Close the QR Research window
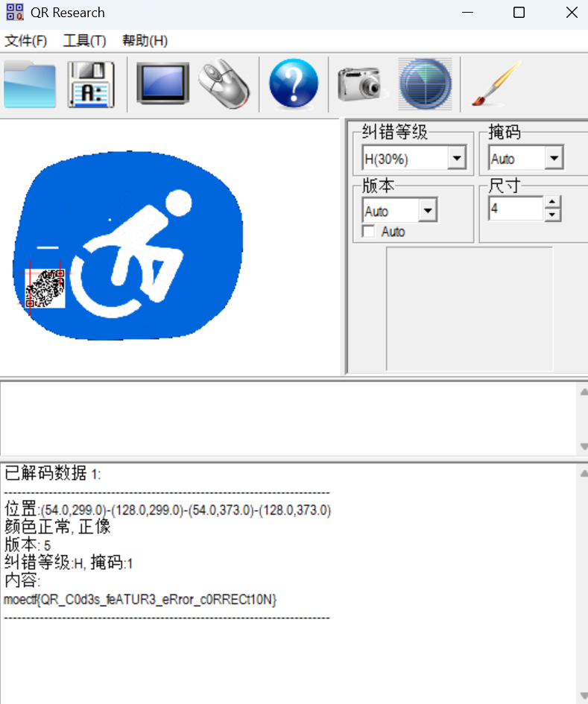The image size is (588, 704). coord(572,13)
